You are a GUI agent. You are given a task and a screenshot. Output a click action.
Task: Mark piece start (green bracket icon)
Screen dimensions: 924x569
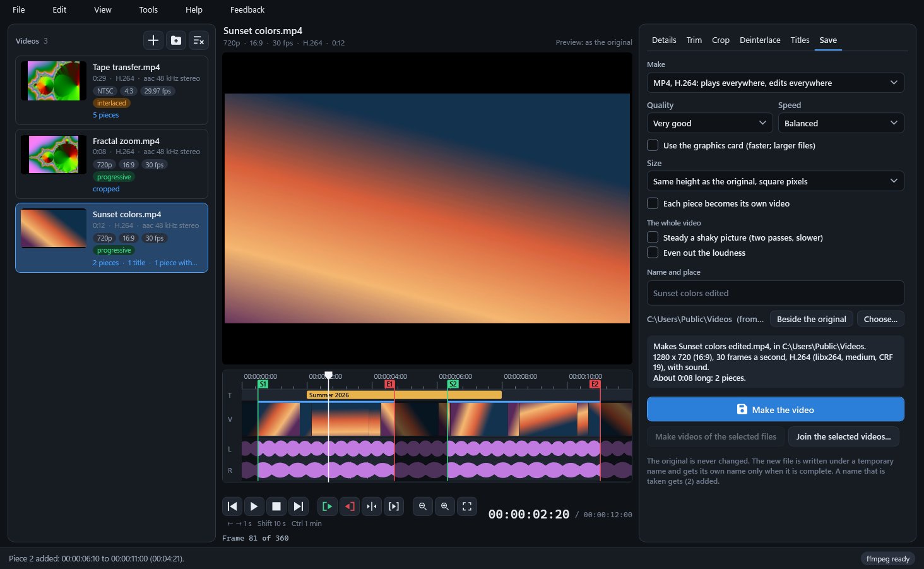(328, 506)
